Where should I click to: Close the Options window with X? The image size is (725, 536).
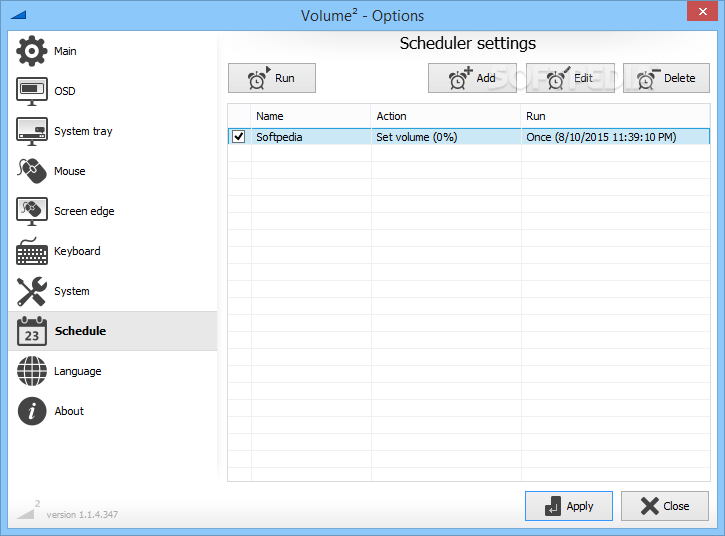702,11
